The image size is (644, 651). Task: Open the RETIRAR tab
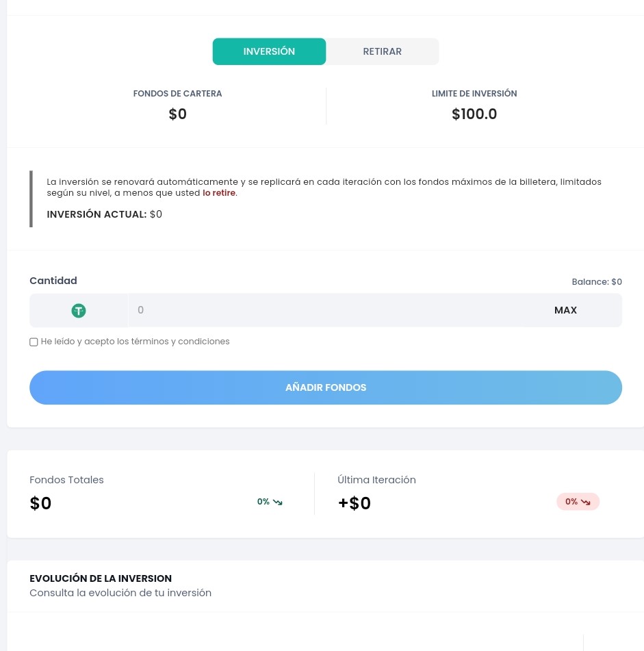pyautogui.click(x=382, y=51)
